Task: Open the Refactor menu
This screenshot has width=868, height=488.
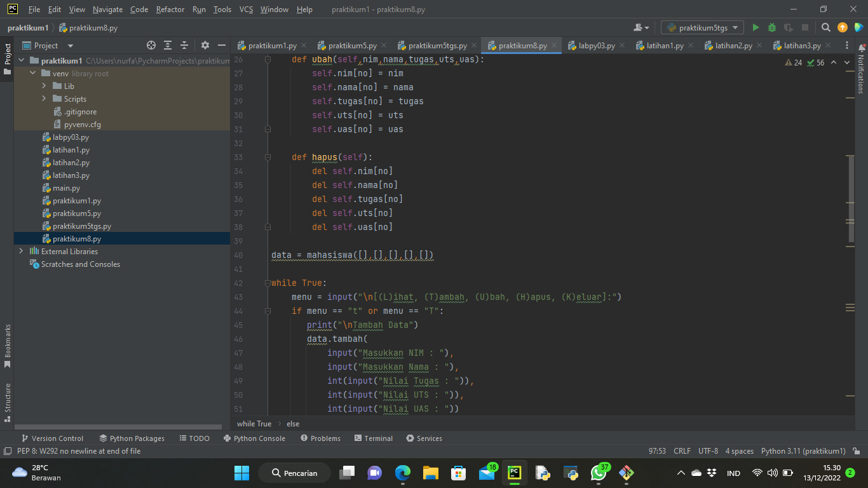Action: coord(170,10)
